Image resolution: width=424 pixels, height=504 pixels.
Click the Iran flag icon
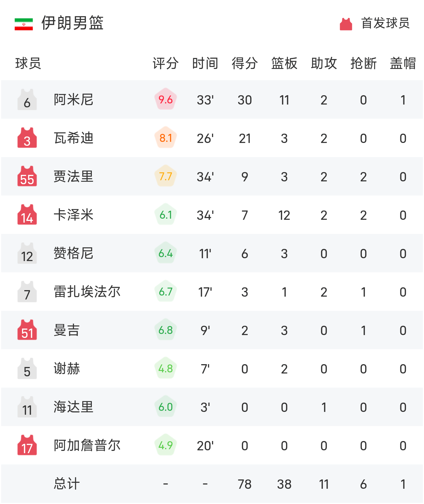tap(24, 24)
